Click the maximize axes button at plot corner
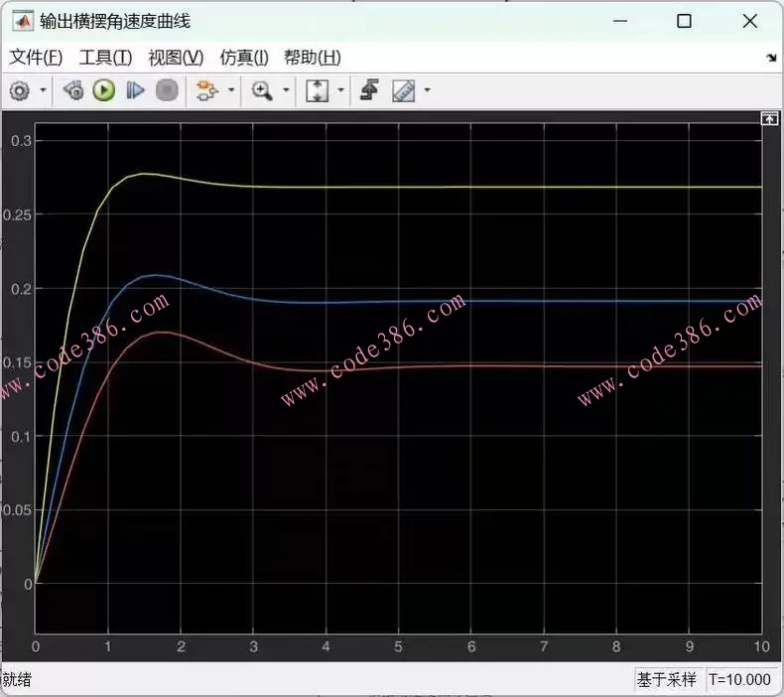 coord(768,118)
